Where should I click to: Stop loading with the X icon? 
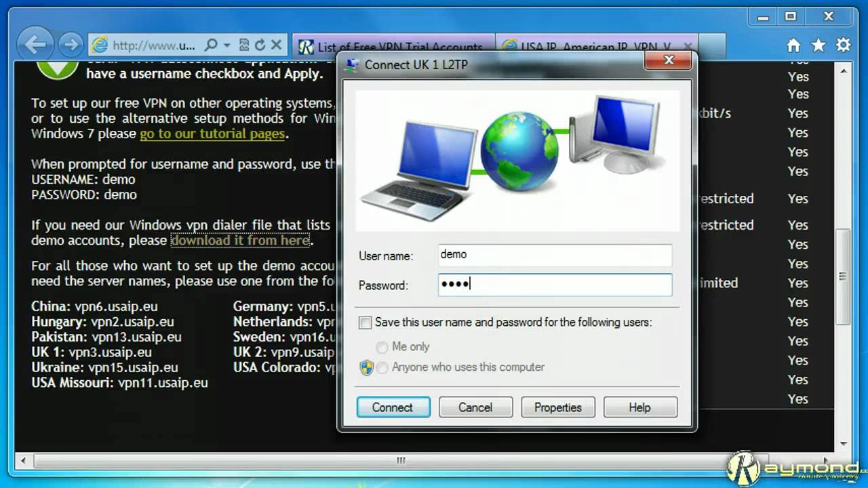(x=276, y=45)
